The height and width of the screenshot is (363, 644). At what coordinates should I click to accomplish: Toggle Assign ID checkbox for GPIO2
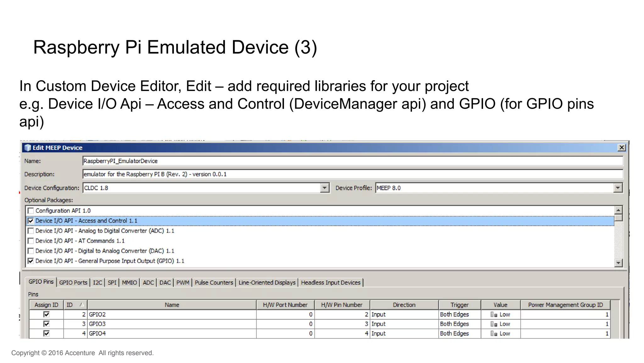point(47,314)
